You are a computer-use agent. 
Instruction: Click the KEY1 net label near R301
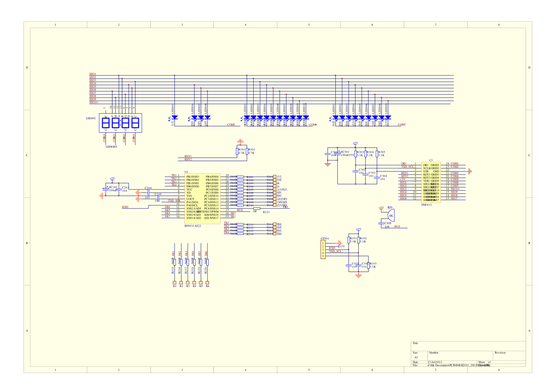pyautogui.click(x=188, y=156)
